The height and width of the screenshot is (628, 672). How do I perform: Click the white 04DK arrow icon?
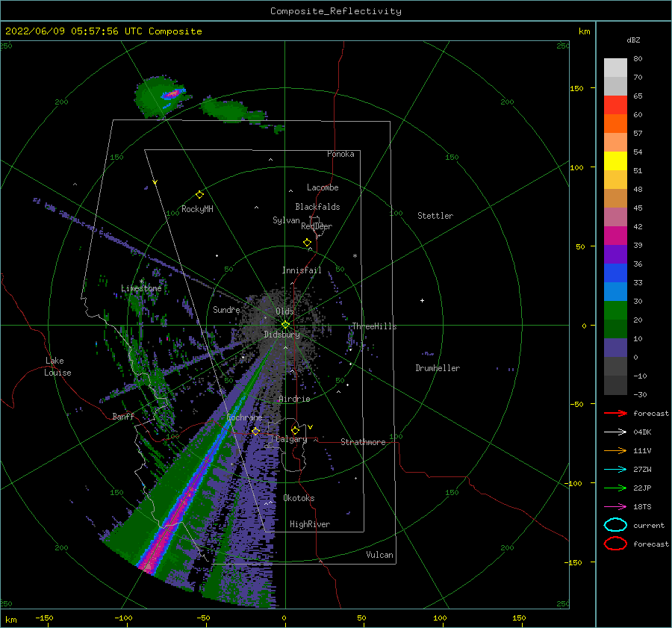[615, 432]
